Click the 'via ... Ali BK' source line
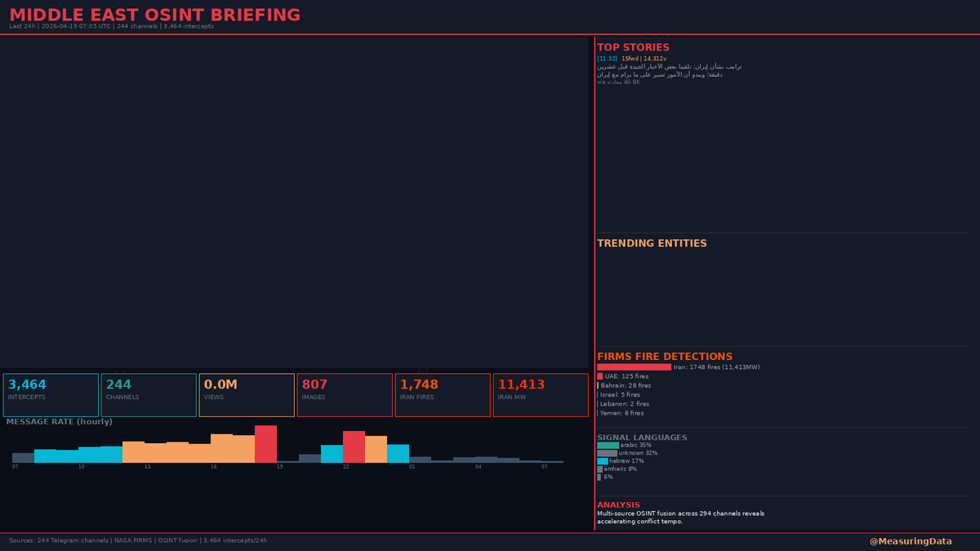Viewport: 980px width, 551px height. 618,82
